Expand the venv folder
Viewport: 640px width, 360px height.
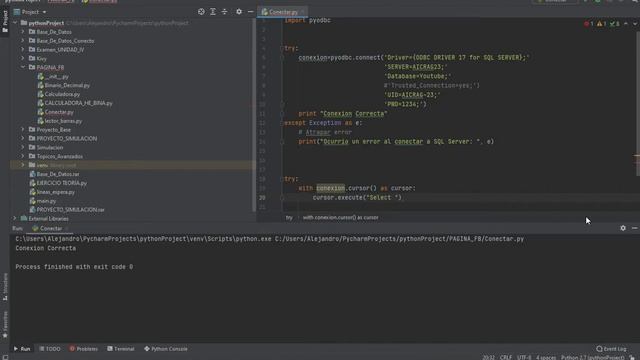[x=23, y=165]
